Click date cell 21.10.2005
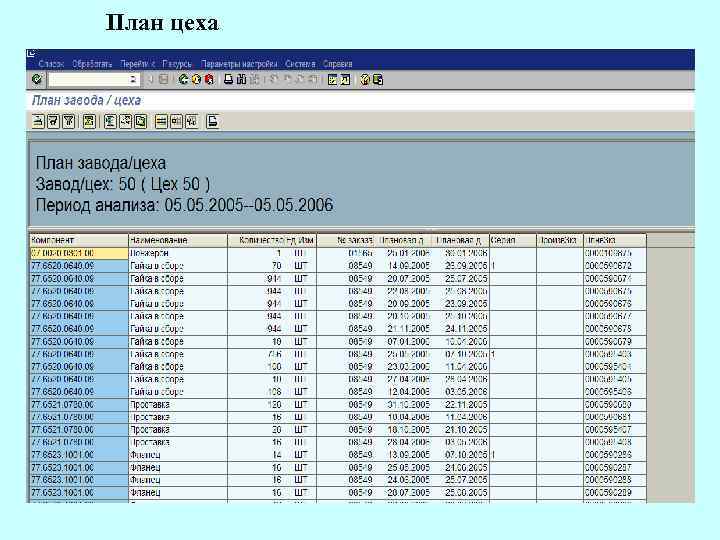The height and width of the screenshot is (540, 720). pos(460,430)
